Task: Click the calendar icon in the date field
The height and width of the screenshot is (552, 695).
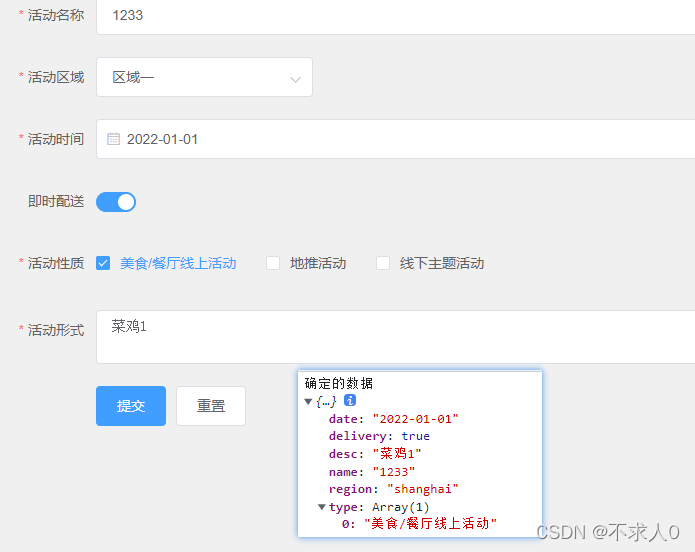Action: tap(113, 139)
